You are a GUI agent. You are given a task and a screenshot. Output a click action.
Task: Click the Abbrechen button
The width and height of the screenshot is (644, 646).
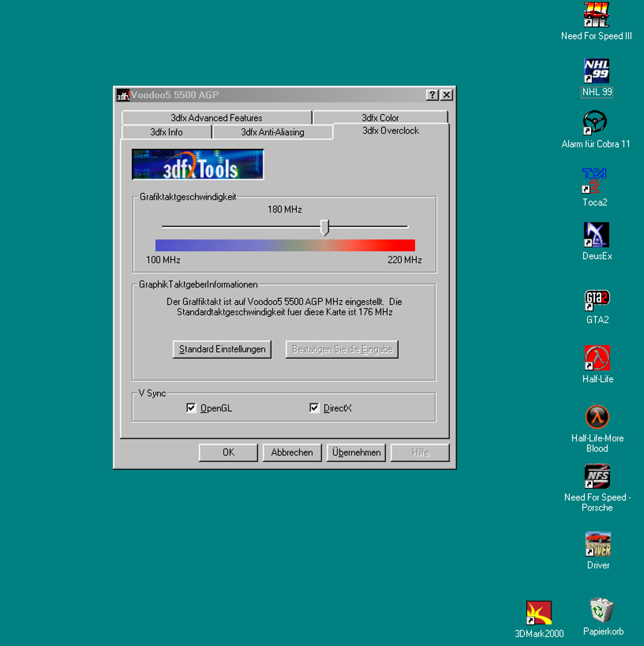coord(292,453)
